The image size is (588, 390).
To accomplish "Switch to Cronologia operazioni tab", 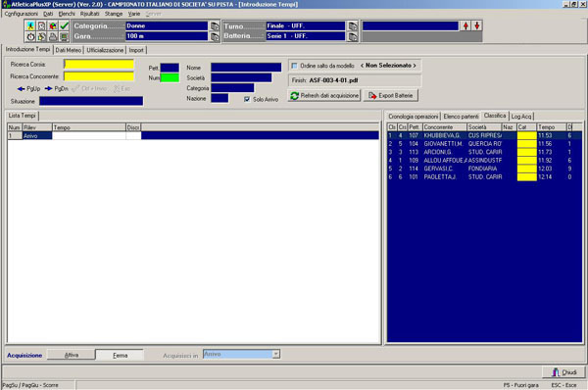I will 414,117.
